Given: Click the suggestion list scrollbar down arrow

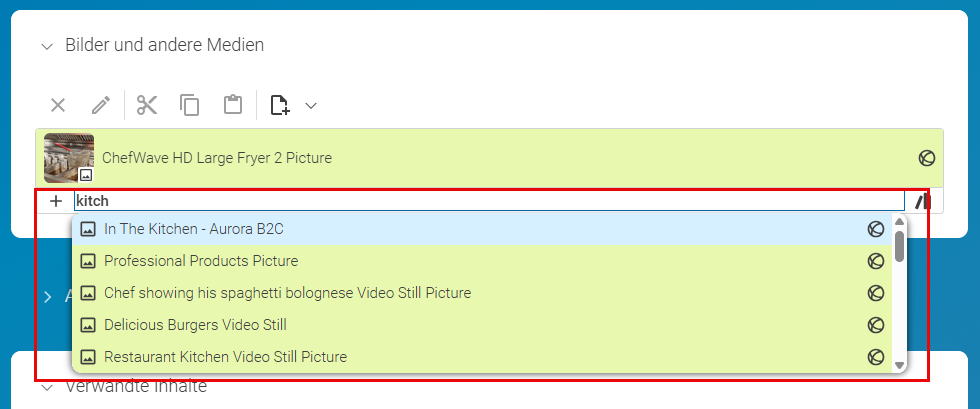Looking at the screenshot, I should coord(899,365).
